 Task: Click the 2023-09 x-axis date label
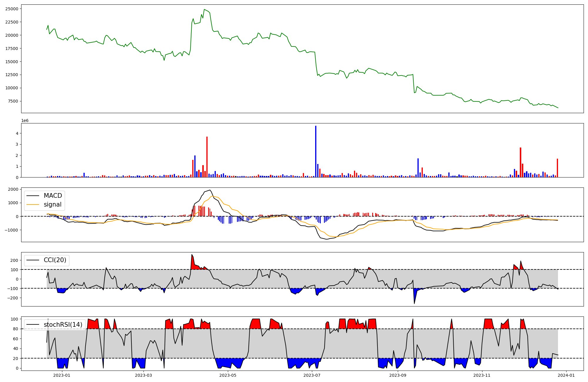pyautogui.click(x=398, y=375)
